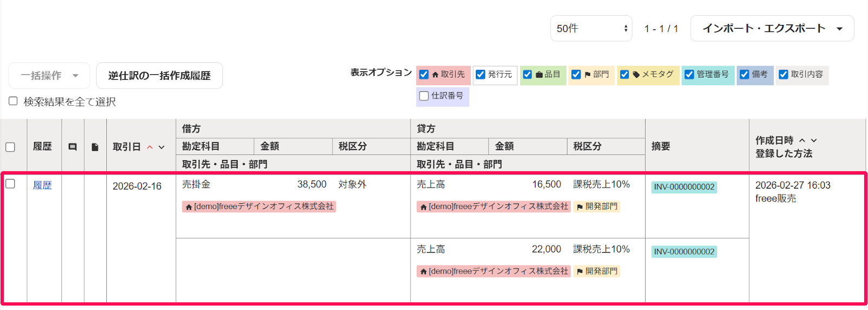
Task: Sort 作成日時 descending with down arrow
Action: (814, 140)
